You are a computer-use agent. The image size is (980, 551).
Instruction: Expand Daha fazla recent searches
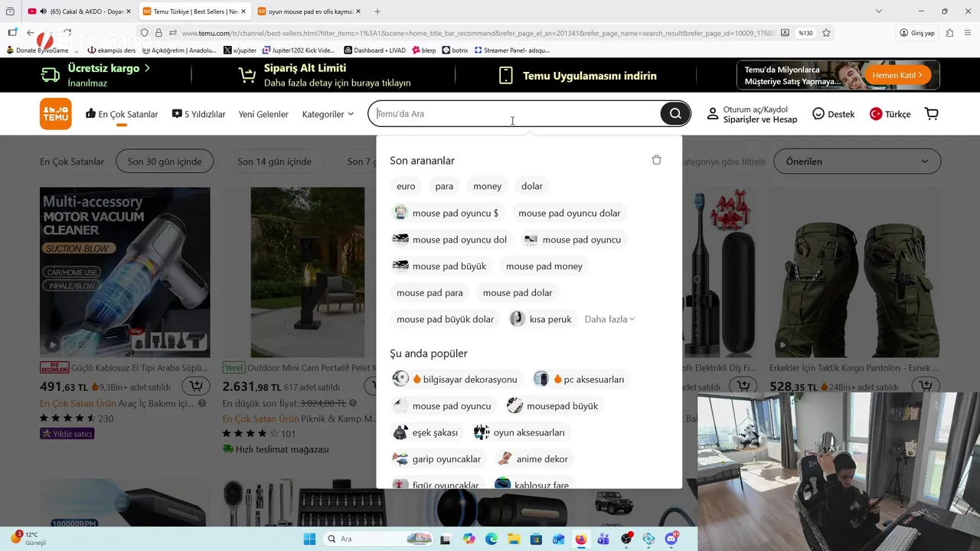point(610,319)
